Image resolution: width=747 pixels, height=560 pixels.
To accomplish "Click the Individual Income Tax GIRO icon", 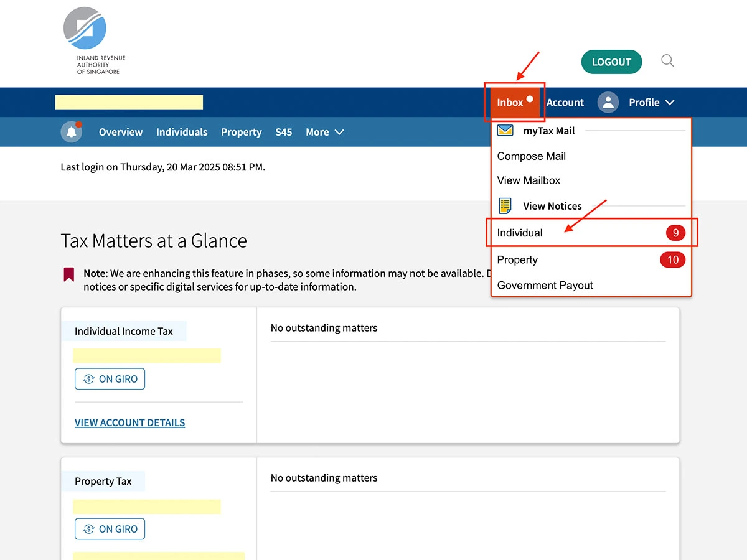I will pos(88,379).
